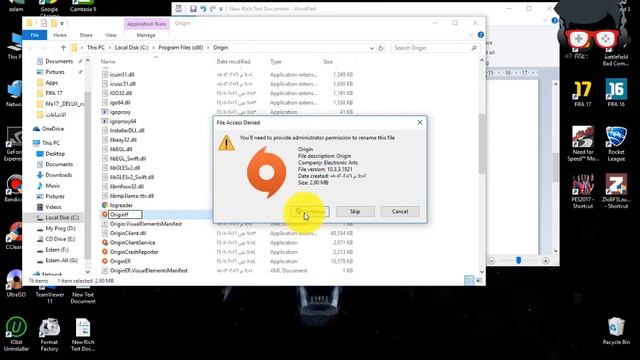
Task: Select the logreader file icon
Action: [x=105, y=205]
